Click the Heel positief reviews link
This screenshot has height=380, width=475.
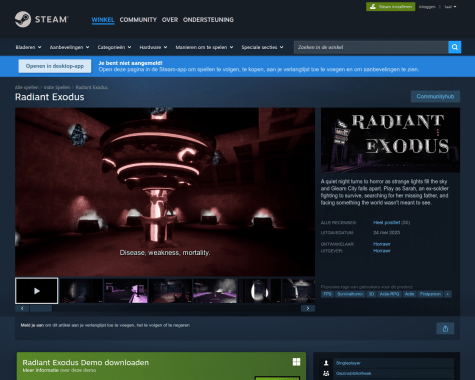387,222
